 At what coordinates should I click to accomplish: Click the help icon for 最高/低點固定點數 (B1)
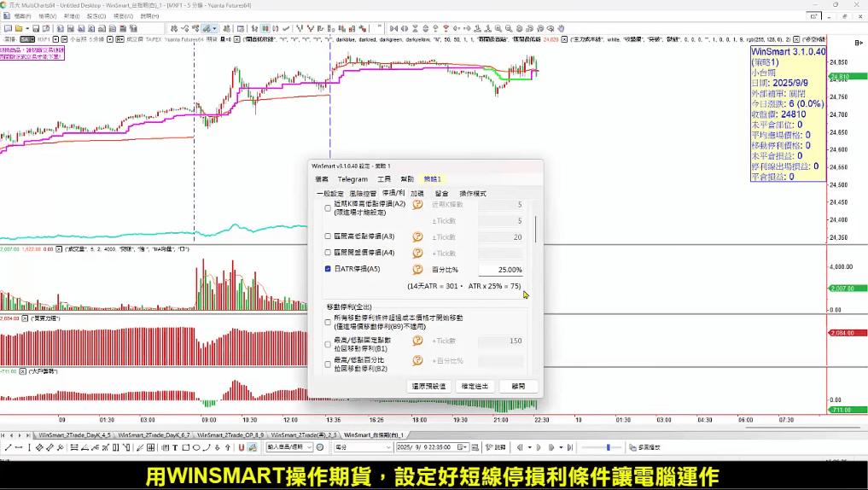(418, 341)
